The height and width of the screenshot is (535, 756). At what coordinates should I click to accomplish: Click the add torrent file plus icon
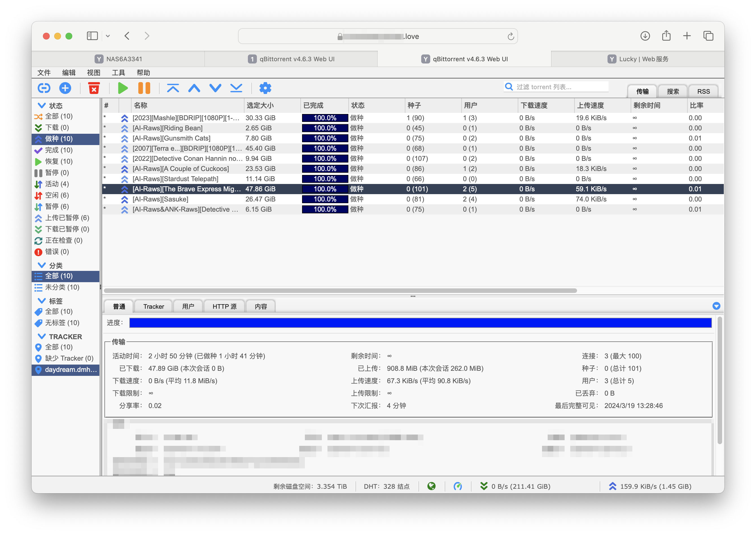(x=65, y=88)
